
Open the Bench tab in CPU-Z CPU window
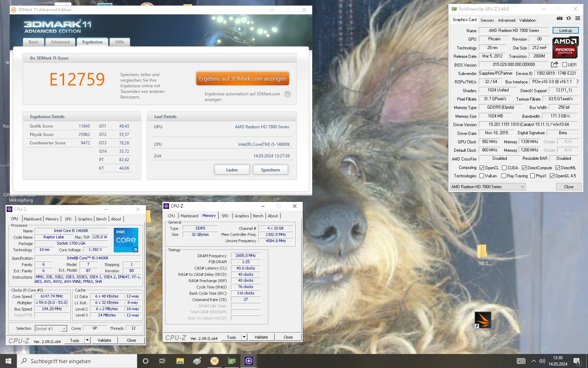pyautogui.click(x=101, y=219)
